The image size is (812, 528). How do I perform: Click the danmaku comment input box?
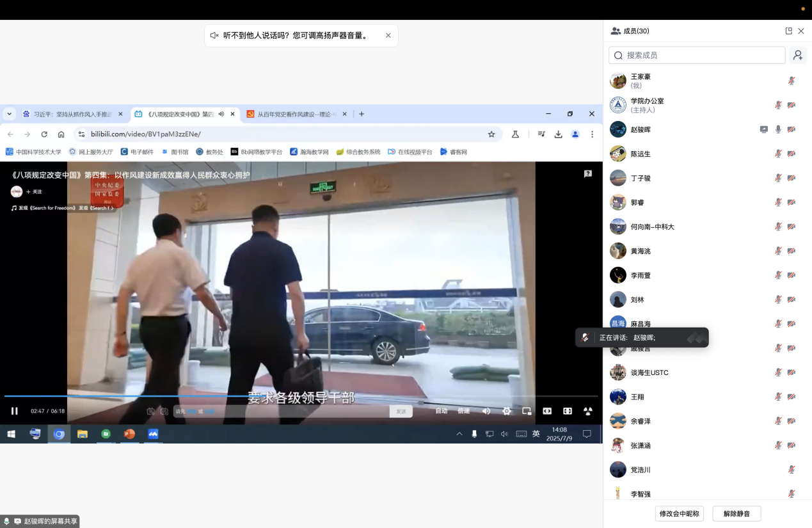click(x=282, y=411)
